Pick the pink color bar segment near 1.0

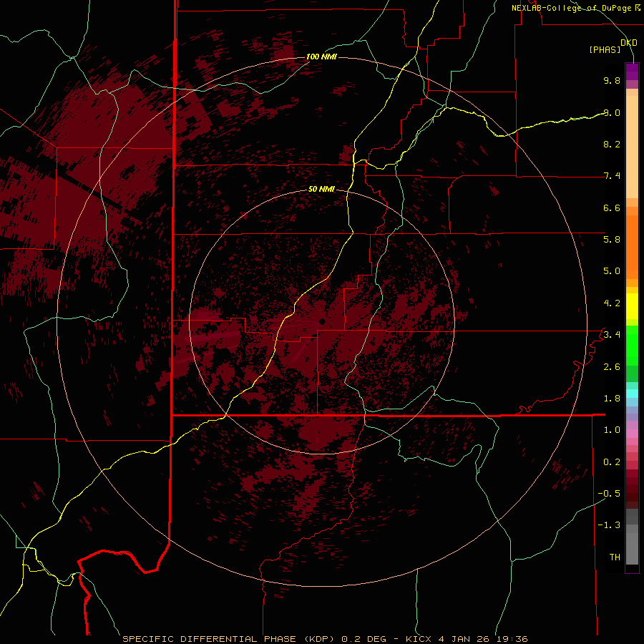(632, 434)
